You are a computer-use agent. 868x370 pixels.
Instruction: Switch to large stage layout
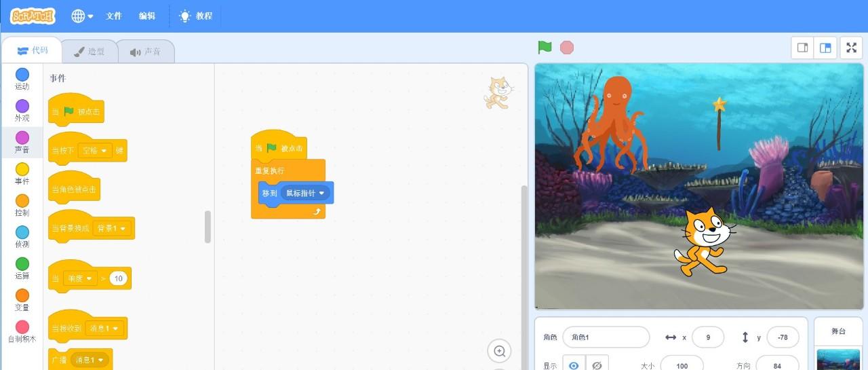pyautogui.click(x=825, y=48)
